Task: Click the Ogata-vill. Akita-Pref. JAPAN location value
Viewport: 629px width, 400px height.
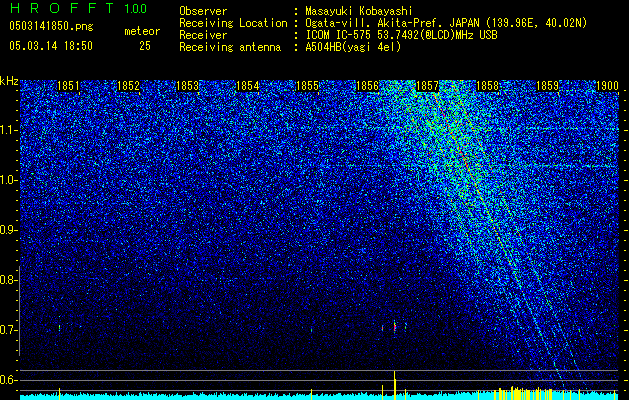Action: [446, 23]
